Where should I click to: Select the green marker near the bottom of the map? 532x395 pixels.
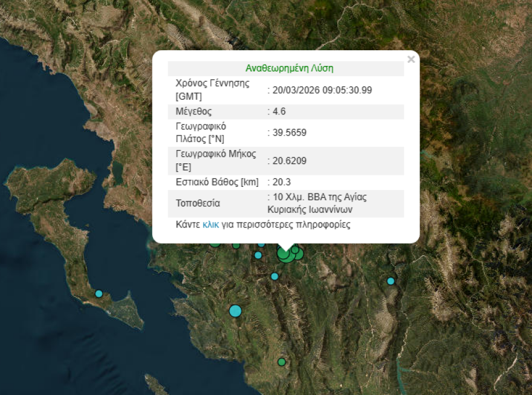pos(282,362)
